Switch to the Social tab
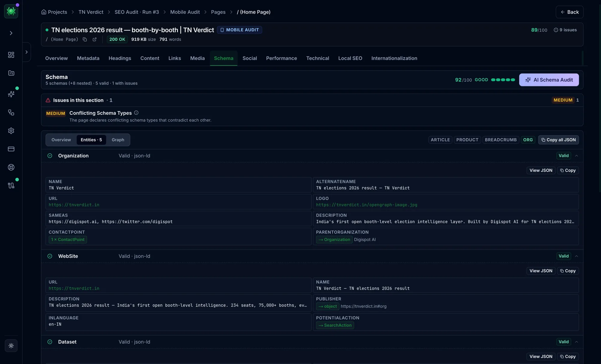This screenshot has width=601, height=364. tap(250, 58)
